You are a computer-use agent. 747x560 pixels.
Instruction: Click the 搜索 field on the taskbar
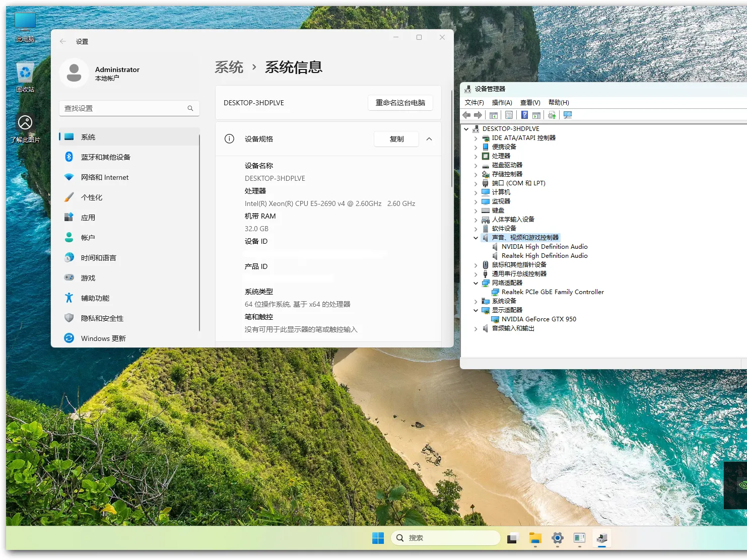tap(445, 538)
